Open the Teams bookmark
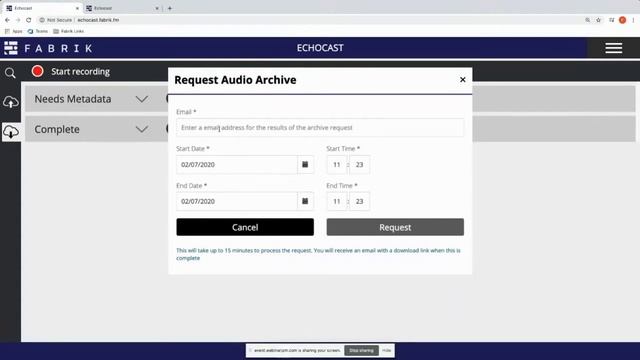640x360 pixels. click(x=38, y=31)
